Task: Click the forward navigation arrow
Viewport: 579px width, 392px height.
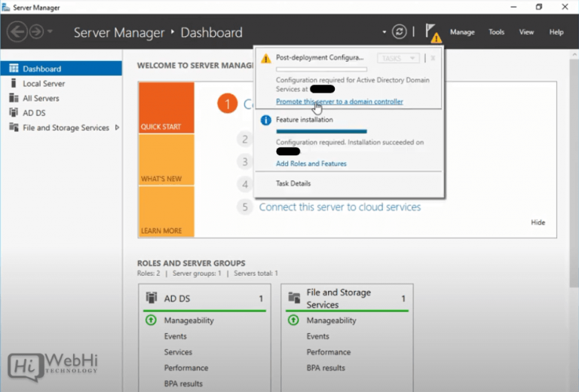Action: [x=36, y=32]
